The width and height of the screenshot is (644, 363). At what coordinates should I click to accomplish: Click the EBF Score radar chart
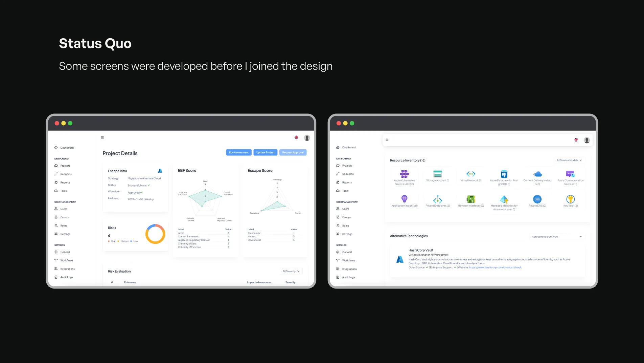[x=205, y=200]
